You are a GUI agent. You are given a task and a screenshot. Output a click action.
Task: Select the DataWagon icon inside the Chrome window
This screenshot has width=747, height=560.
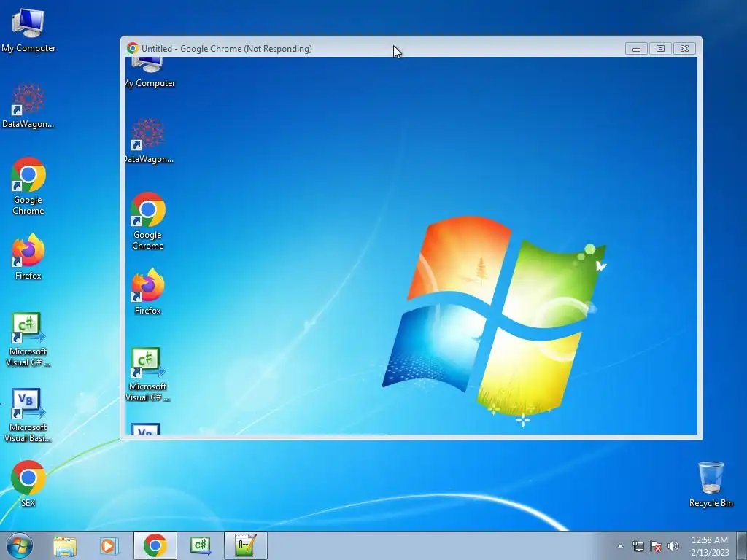148,141
